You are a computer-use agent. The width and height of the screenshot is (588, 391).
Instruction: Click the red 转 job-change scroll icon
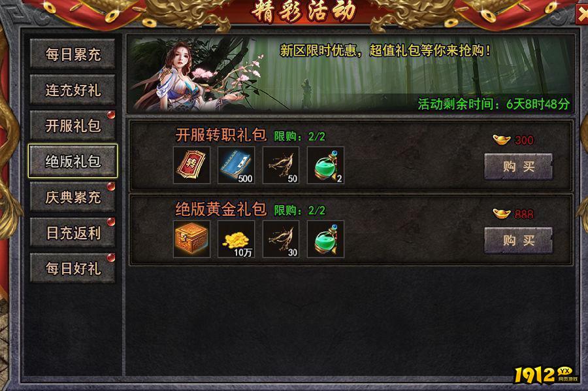click(191, 165)
